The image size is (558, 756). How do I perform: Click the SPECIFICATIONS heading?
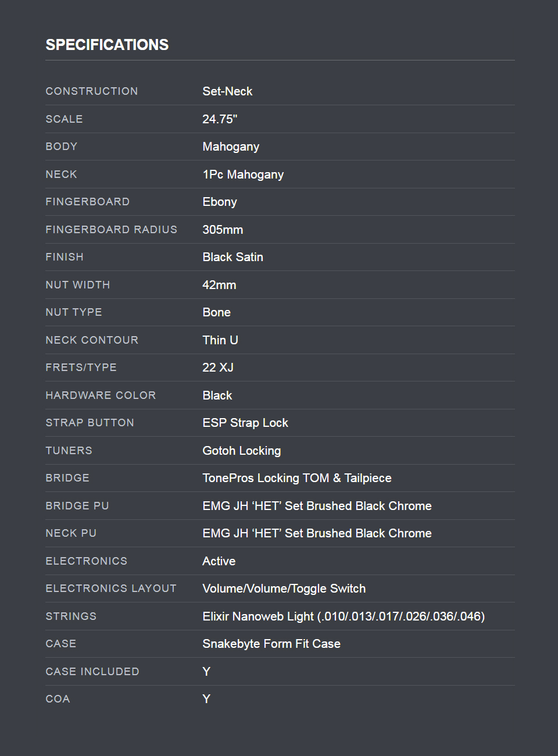tap(107, 45)
